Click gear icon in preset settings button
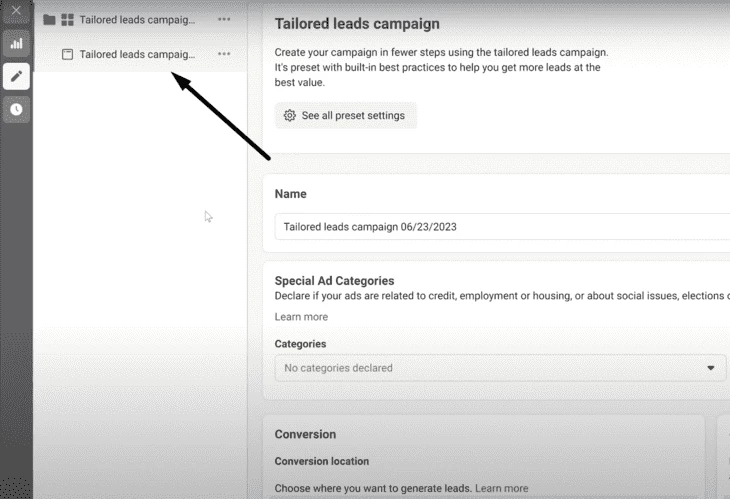The image size is (730, 499). point(290,115)
